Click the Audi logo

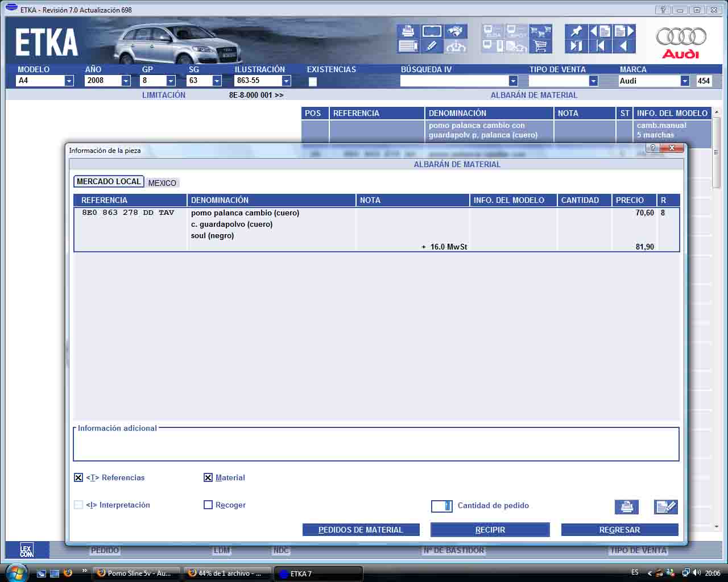click(x=681, y=43)
